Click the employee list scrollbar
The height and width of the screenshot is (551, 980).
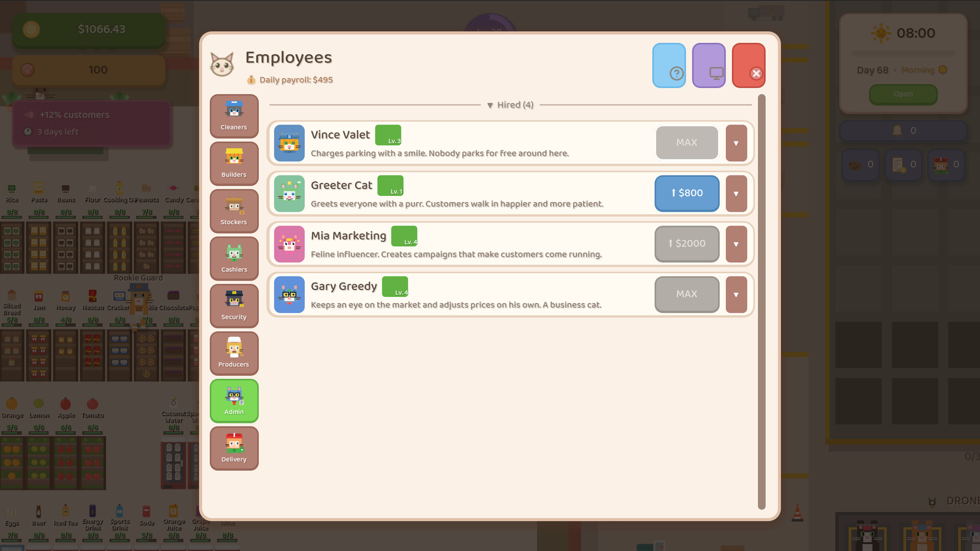[x=762, y=301]
